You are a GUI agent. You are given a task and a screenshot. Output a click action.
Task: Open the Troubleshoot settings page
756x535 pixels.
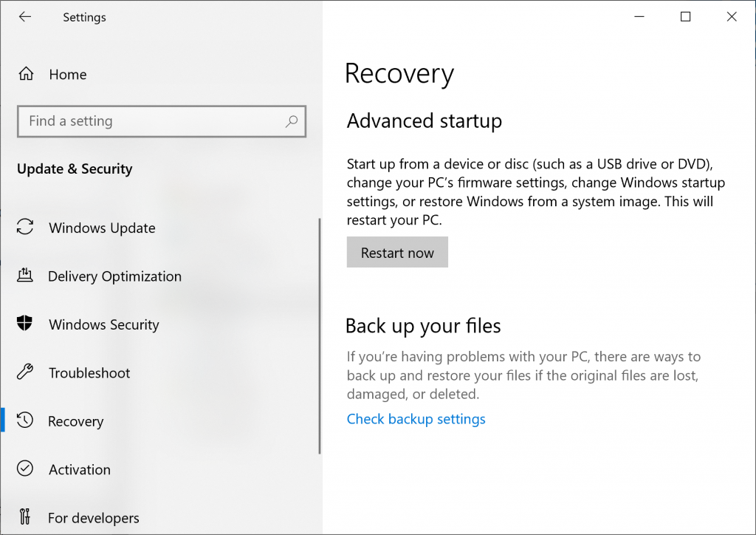[x=89, y=372]
